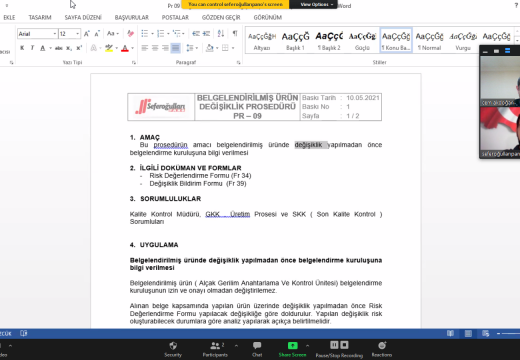Align text to the left
Screen dimensions: 520x360
(x=144, y=48)
